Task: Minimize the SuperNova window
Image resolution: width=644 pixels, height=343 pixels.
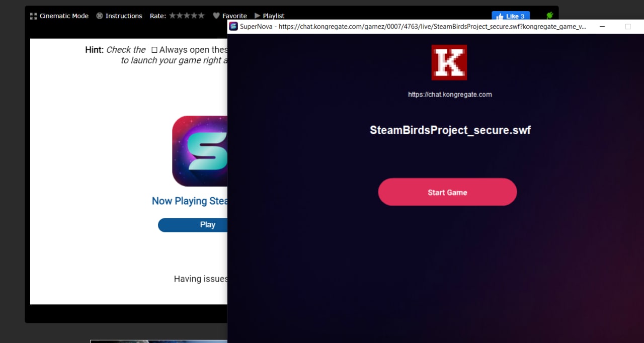Action: pyautogui.click(x=602, y=26)
